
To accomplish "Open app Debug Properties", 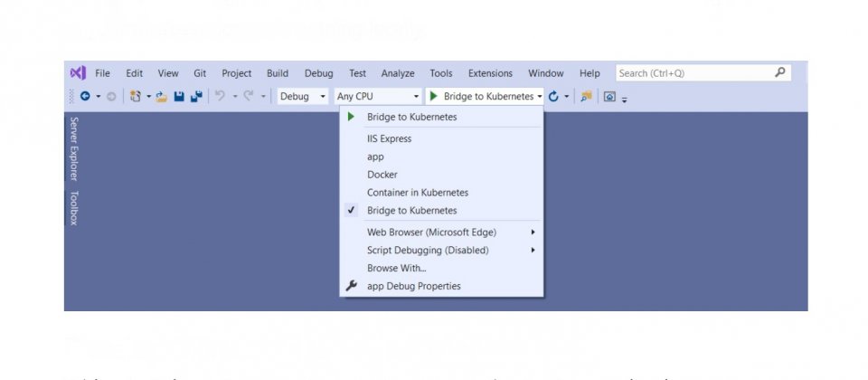I will pyautogui.click(x=413, y=286).
